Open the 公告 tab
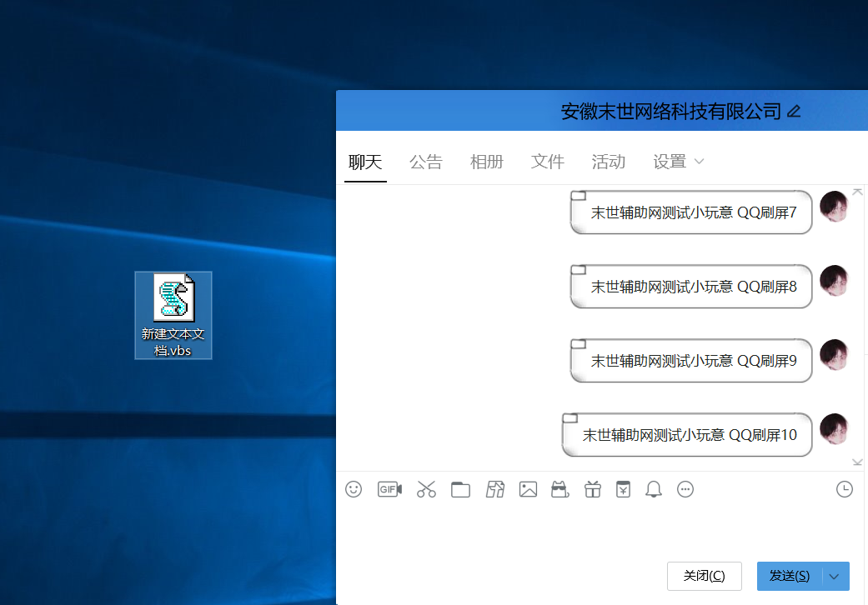Image resolution: width=868 pixels, height=605 pixels. coord(426,162)
